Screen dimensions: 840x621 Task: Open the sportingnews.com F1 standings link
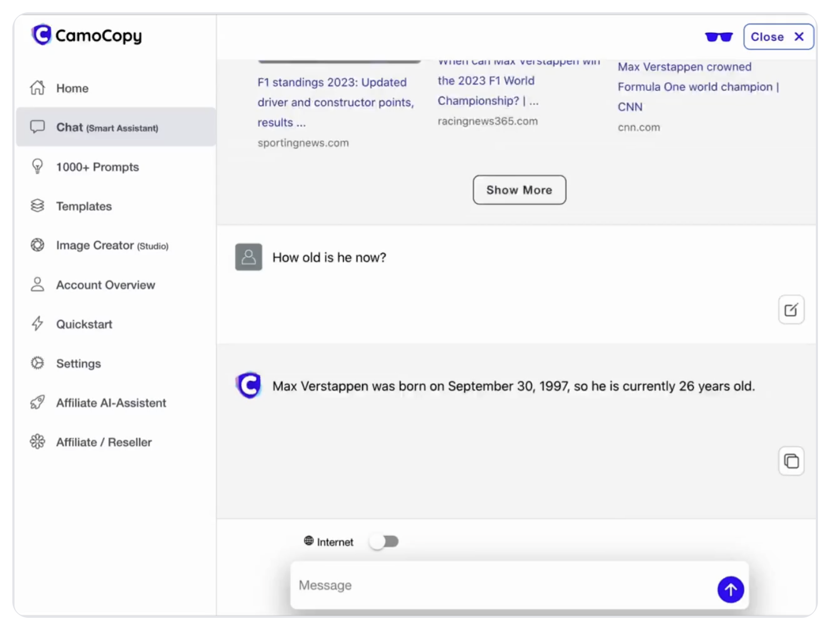[x=335, y=102]
